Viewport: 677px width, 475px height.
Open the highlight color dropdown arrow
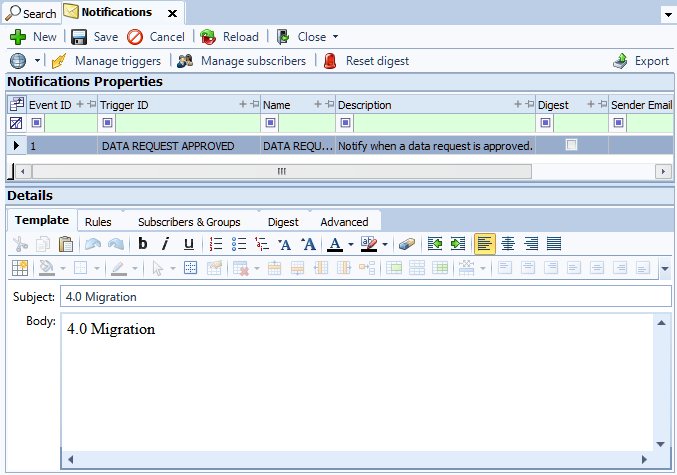(385, 244)
